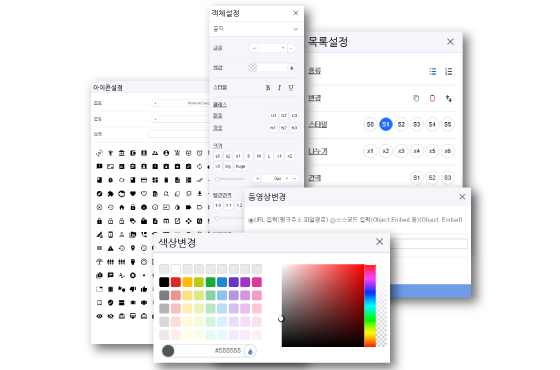Select the 소스코드 입력 radio option
Image resolution: width=560 pixels, height=370 pixels.
pyautogui.click(x=332, y=220)
